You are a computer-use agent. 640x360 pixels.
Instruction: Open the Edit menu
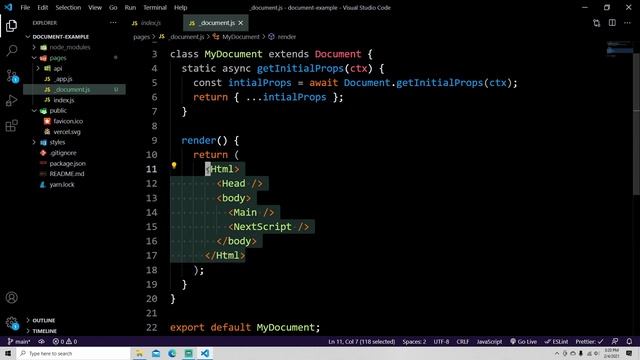(x=42, y=7)
